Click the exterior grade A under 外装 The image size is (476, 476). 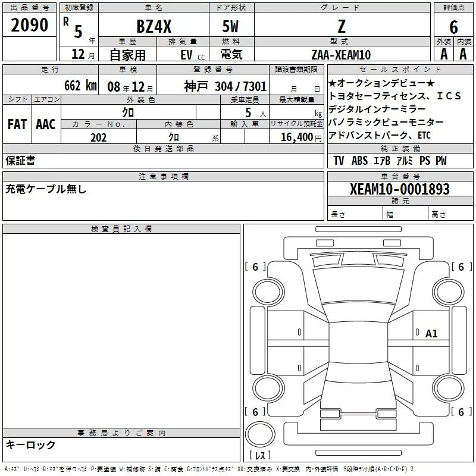[x=443, y=54]
